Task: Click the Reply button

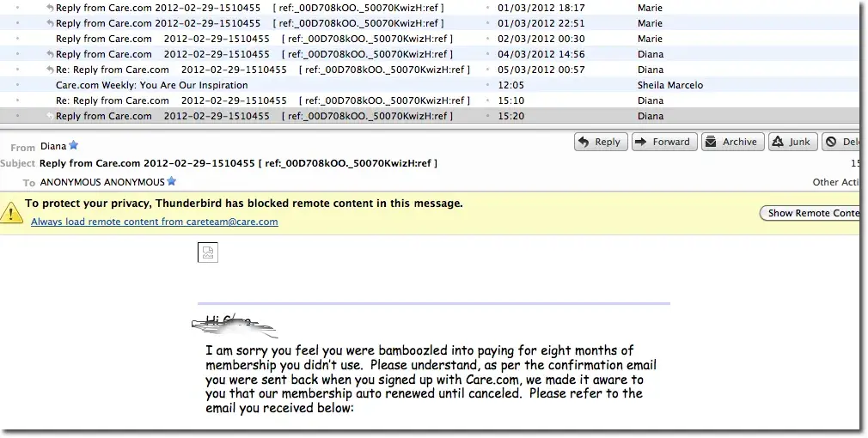Action: [598, 142]
